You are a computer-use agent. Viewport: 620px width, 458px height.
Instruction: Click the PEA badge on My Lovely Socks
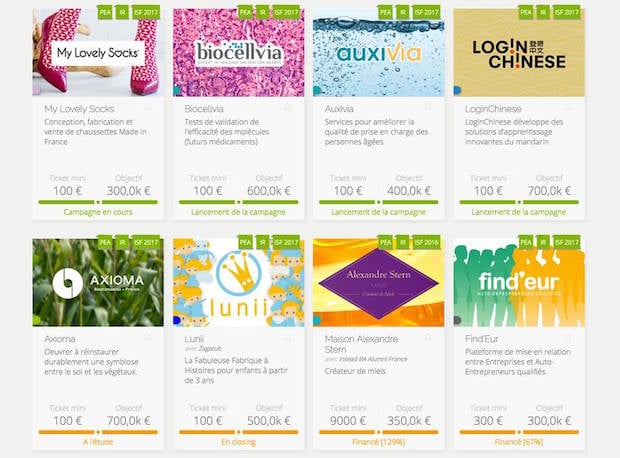[x=105, y=12]
